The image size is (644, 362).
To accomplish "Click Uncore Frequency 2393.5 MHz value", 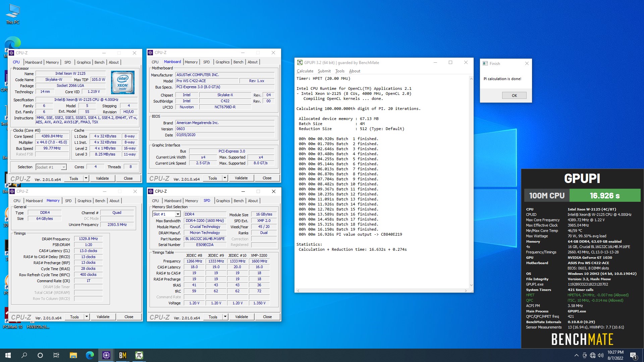I will point(117,225).
